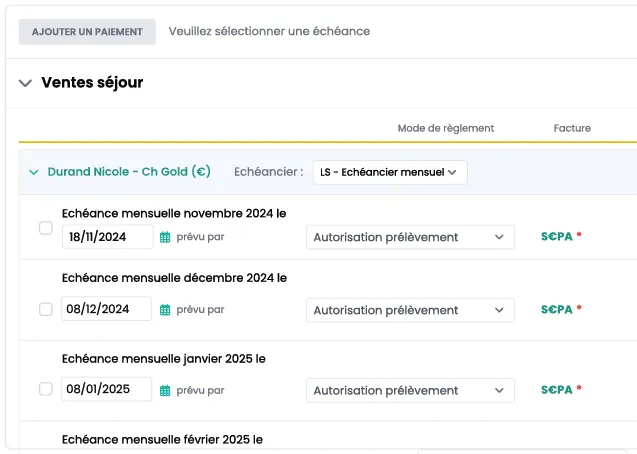Click the SEPA mandate icon for janvier 2025
The width and height of the screenshot is (637, 454).
tap(557, 390)
